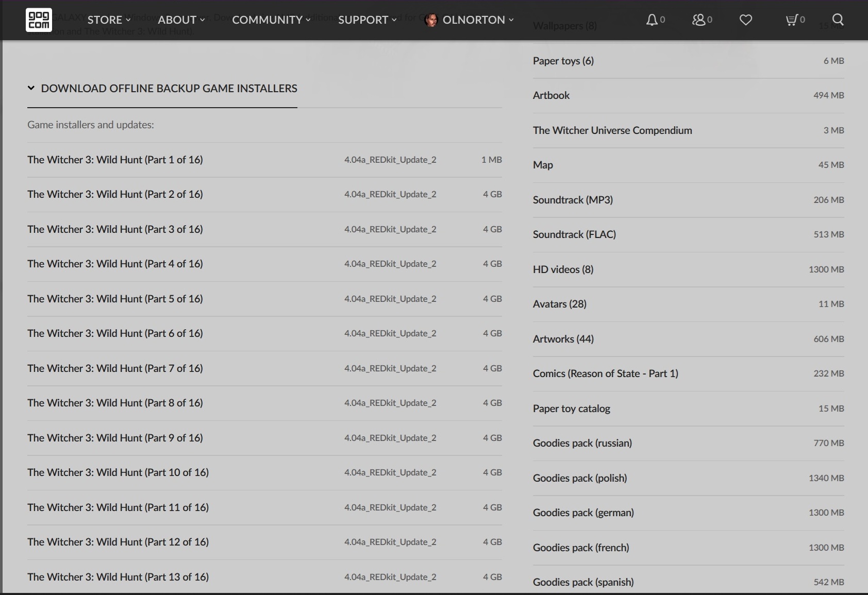Click the 1 MB size of Part 1
The width and height of the screenshot is (868, 595).
click(492, 160)
